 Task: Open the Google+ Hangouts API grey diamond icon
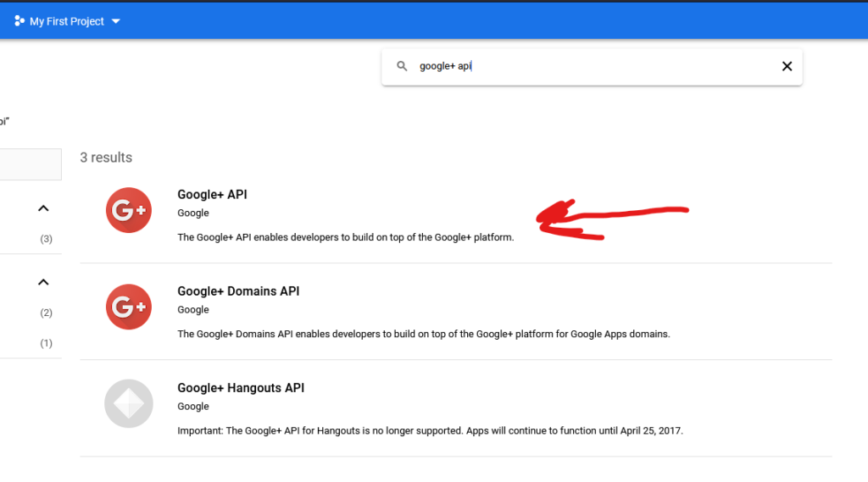click(x=129, y=403)
